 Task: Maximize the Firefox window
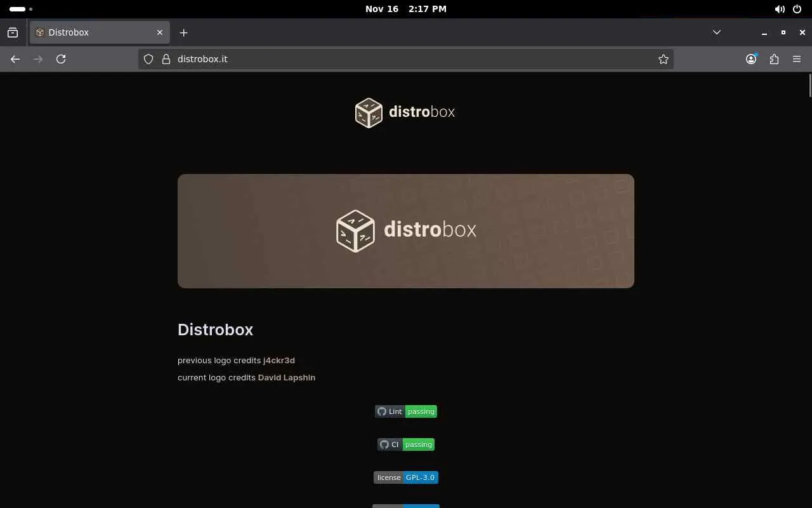pyautogui.click(x=783, y=32)
